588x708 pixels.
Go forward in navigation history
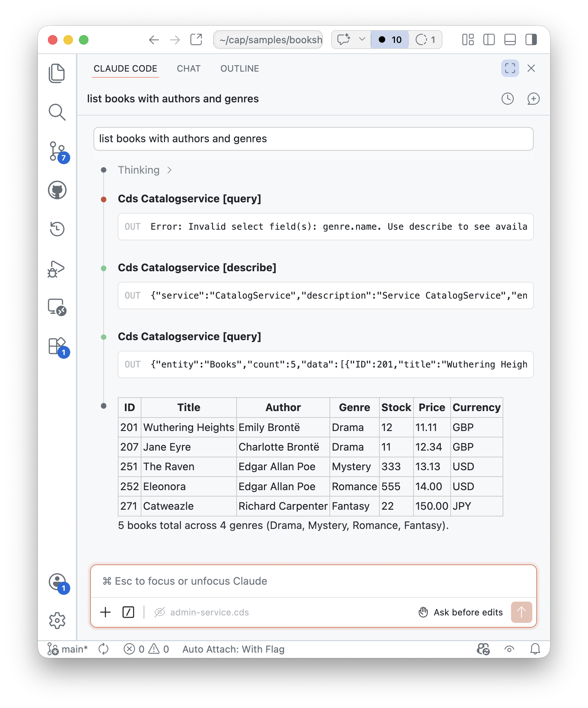[175, 40]
